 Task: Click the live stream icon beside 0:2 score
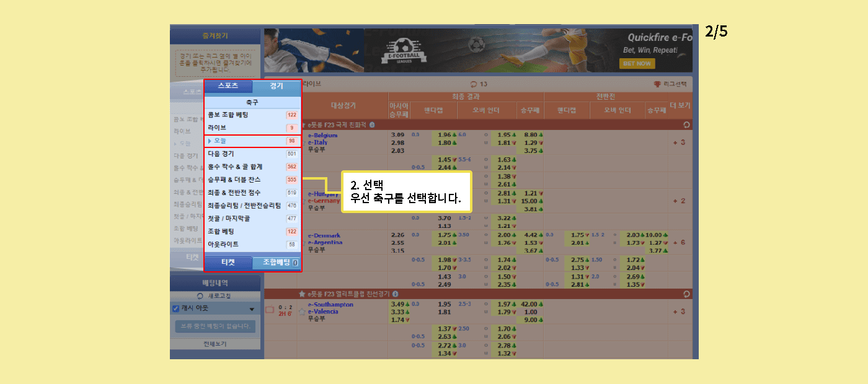(270, 309)
